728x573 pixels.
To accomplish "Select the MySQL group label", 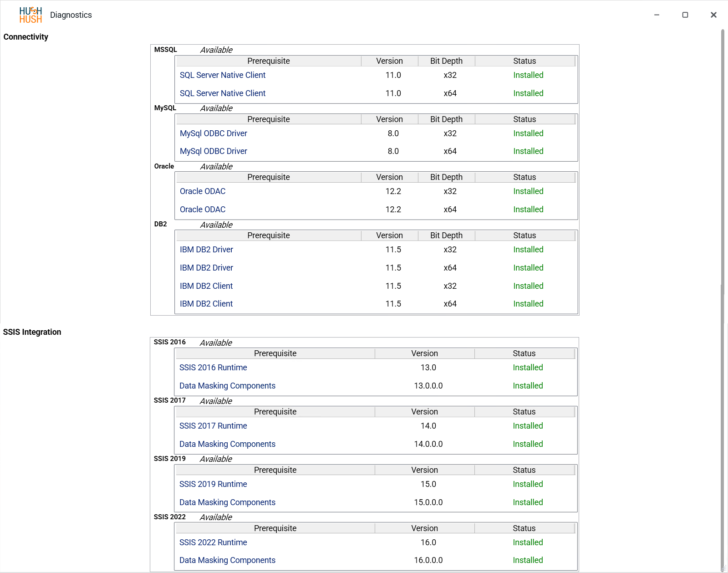I will 165,108.
